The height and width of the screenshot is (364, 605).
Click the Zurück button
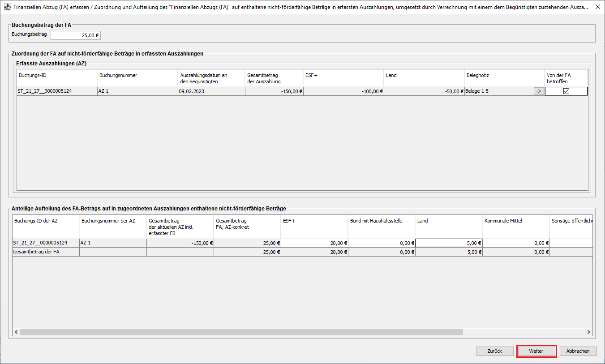[495, 351]
